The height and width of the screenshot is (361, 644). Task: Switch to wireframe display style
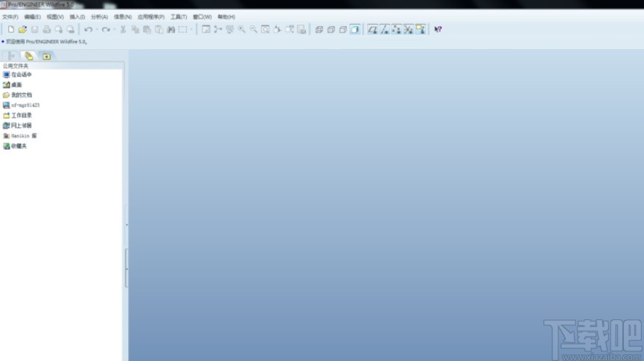coord(319,29)
